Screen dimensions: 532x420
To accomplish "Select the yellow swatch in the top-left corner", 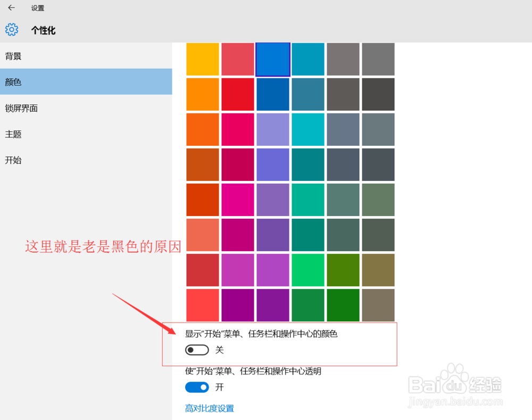I will (203, 59).
